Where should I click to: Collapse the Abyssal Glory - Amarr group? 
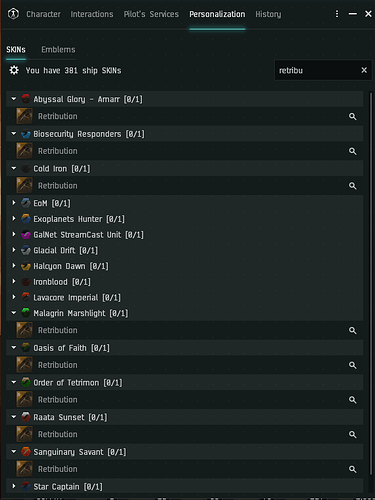14,99
